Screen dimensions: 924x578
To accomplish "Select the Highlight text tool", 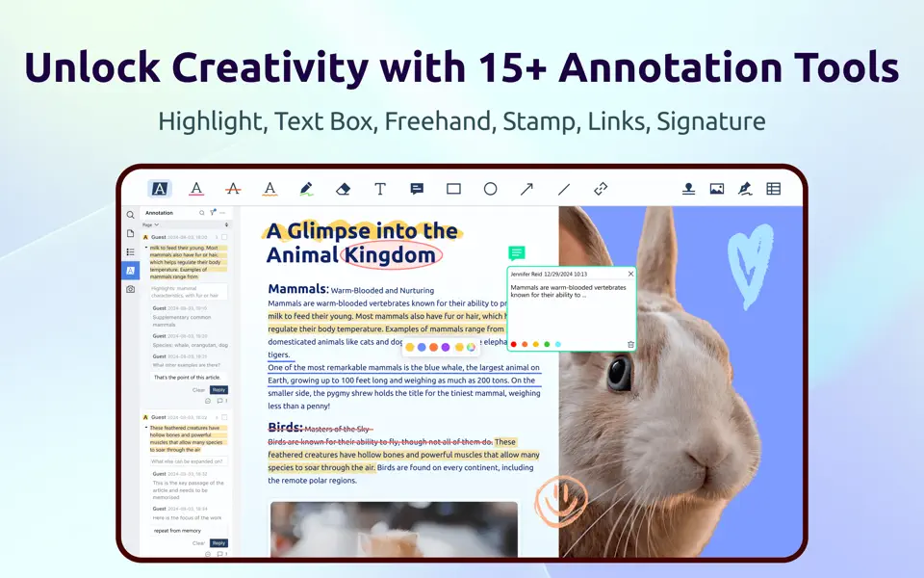I will click(159, 189).
